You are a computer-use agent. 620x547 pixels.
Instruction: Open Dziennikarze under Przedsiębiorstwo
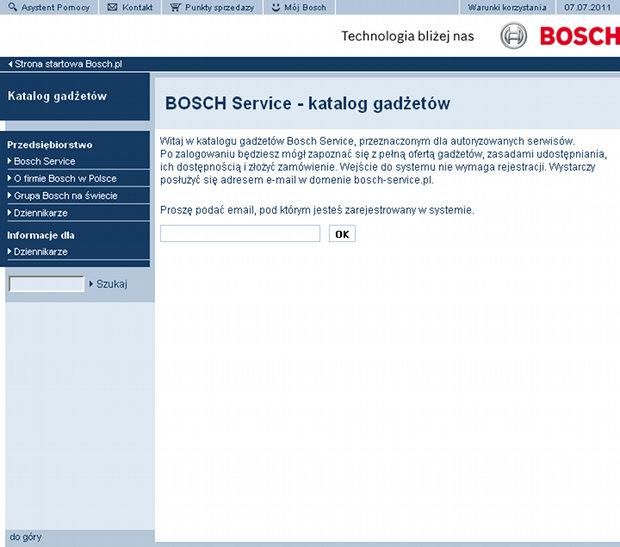(x=40, y=213)
